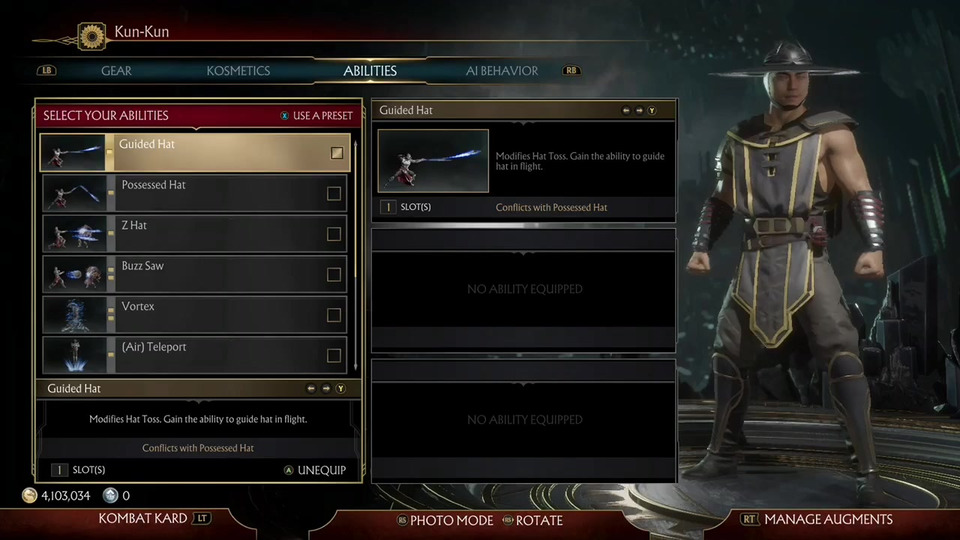Screen dimensions: 960x540
Task: Click the RT icon beside Manage Augments
Action: [749, 519]
